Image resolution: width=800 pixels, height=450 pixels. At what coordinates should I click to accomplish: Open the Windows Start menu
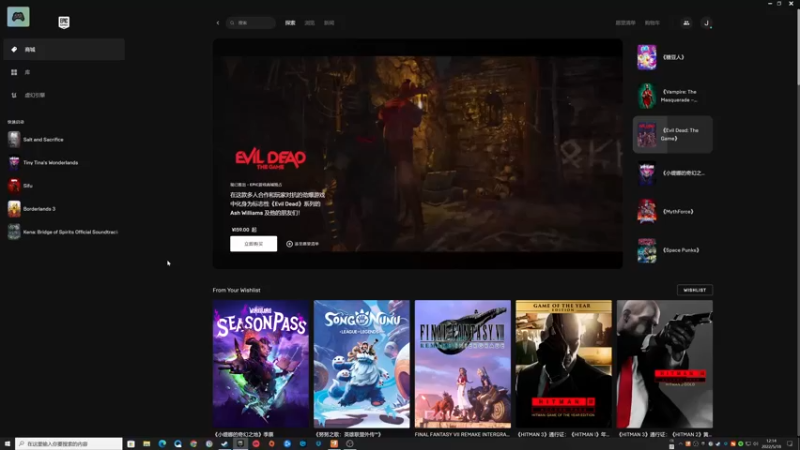pyautogui.click(x=7, y=444)
